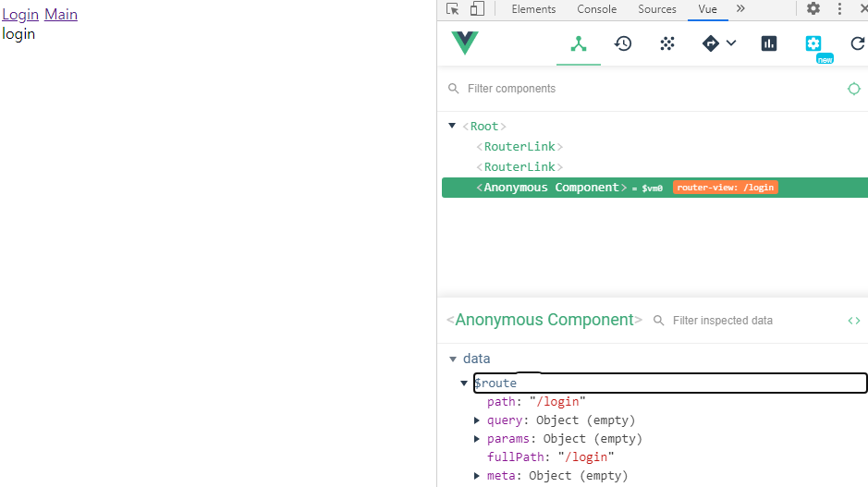Show more DevTools tabs chevron
This screenshot has width=868, height=487.
[740, 8]
